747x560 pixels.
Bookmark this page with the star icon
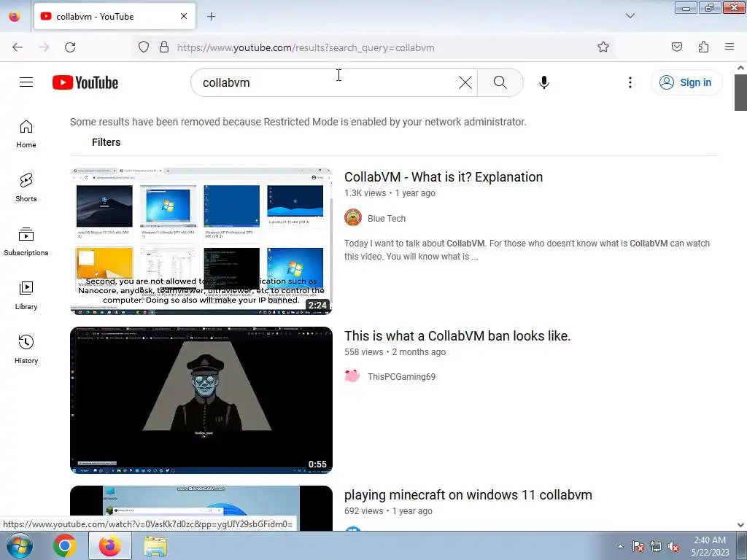[x=603, y=47]
